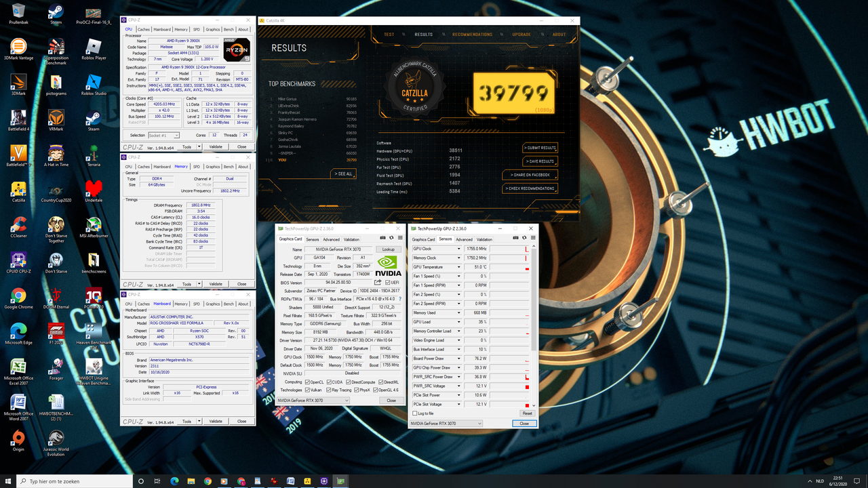The width and height of the screenshot is (868, 488).
Task: Open Roblox Studio desktop icon
Action: click(94, 84)
